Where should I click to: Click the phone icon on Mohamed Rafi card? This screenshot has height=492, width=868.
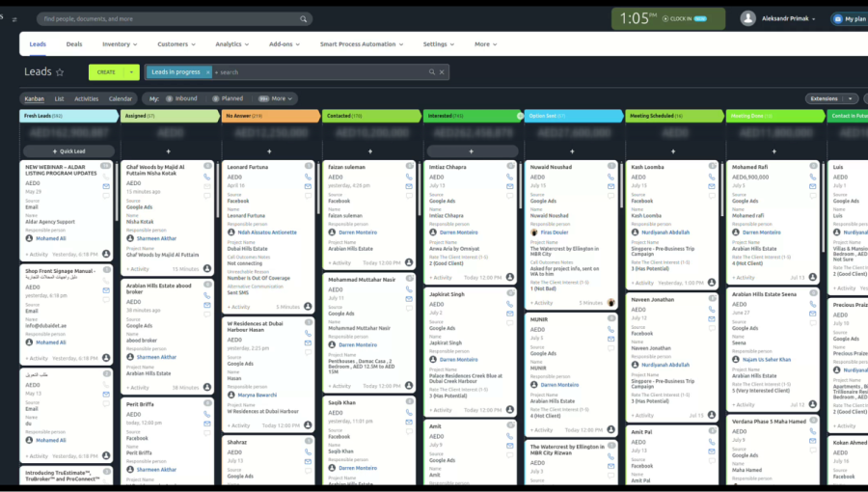[813, 178]
